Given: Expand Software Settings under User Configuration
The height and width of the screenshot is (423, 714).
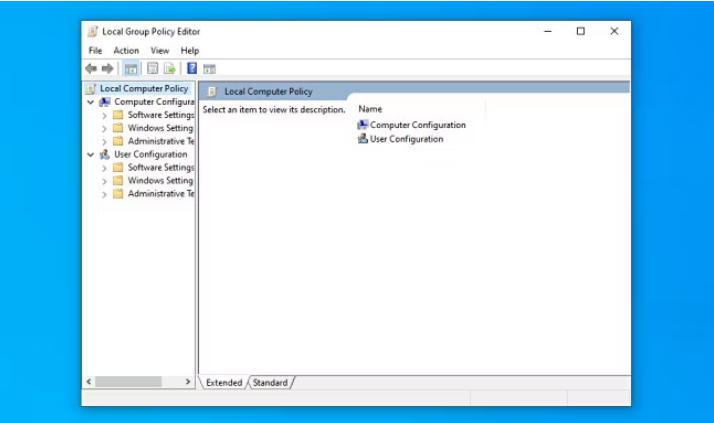Looking at the screenshot, I should point(104,168).
